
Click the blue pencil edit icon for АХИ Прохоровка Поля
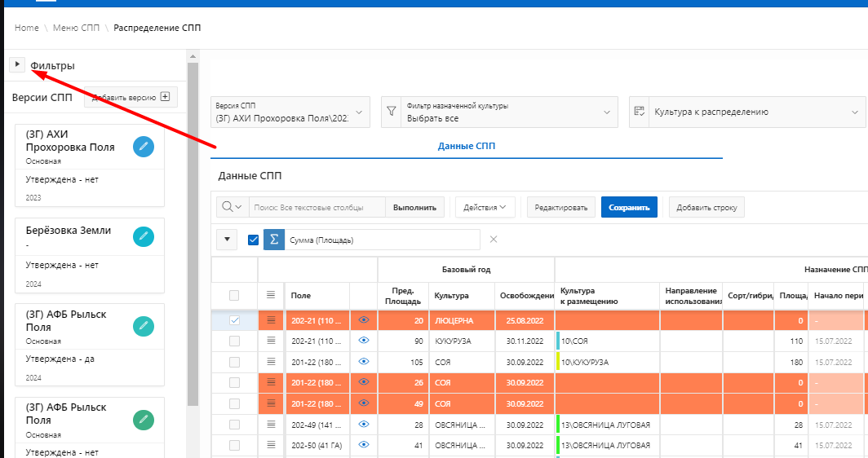pyautogui.click(x=144, y=147)
